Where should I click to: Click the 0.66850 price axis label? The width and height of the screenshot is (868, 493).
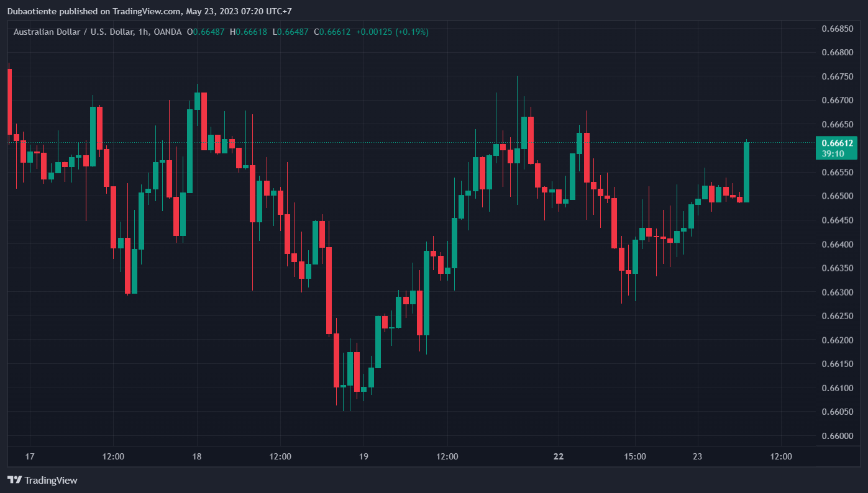pyautogui.click(x=836, y=29)
